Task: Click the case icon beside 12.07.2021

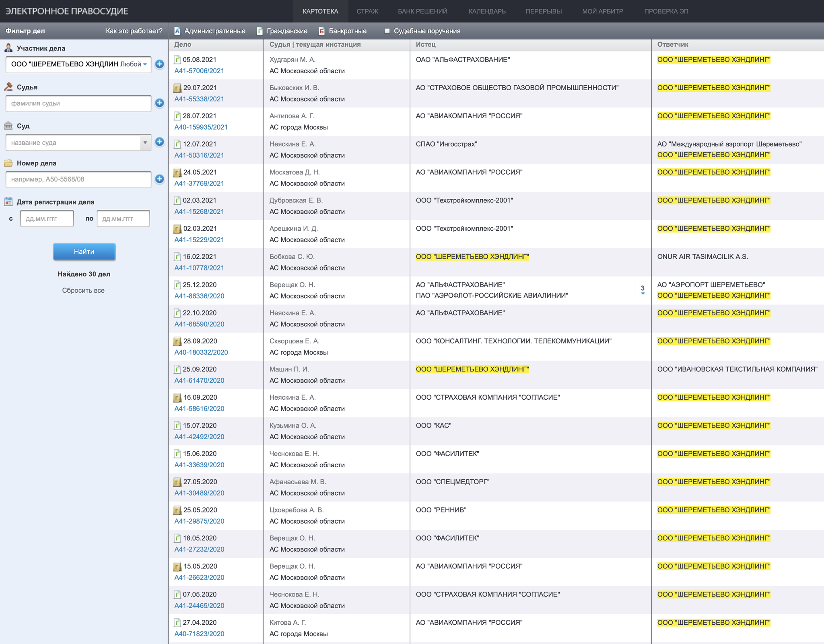Action: pos(177,144)
